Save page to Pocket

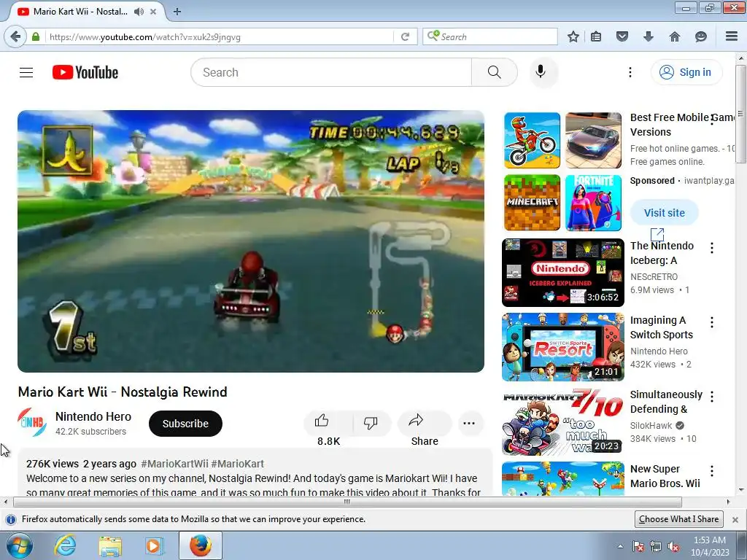(x=622, y=36)
